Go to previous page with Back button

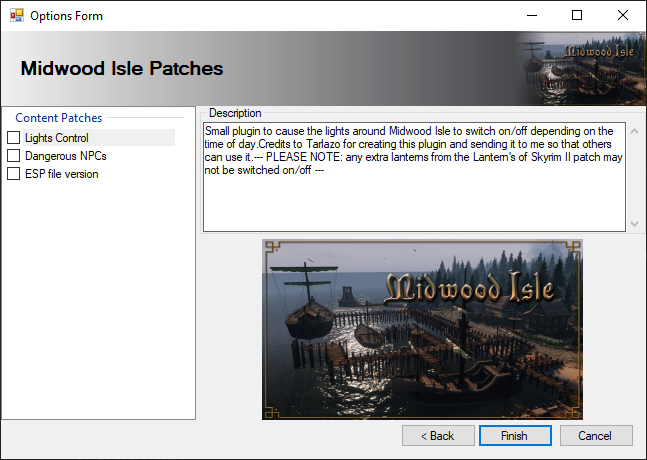click(x=438, y=436)
